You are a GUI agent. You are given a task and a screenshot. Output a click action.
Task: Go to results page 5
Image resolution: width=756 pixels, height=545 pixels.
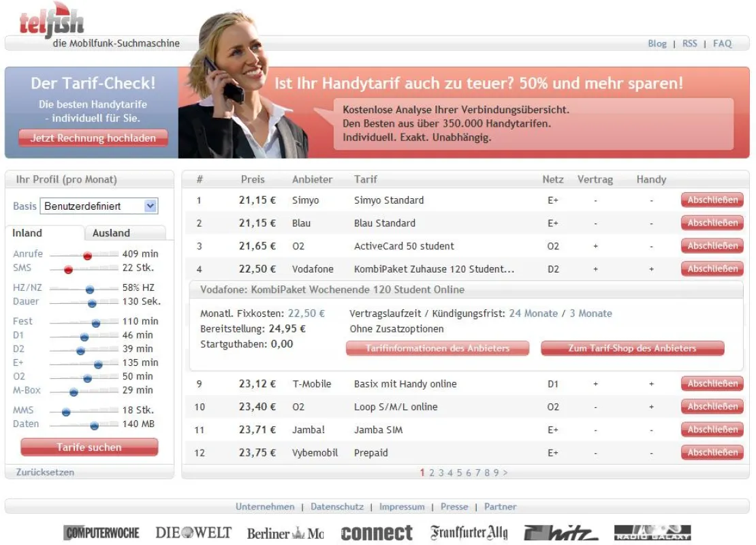click(460, 473)
